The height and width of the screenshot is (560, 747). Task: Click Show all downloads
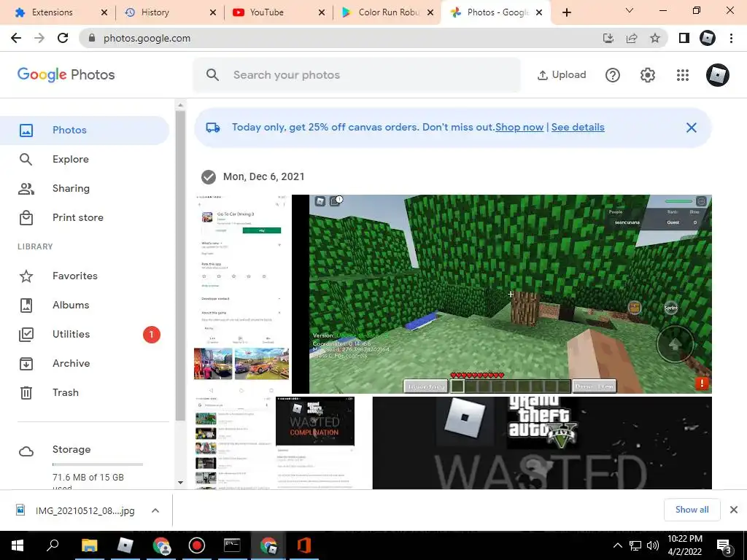(x=692, y=510)
